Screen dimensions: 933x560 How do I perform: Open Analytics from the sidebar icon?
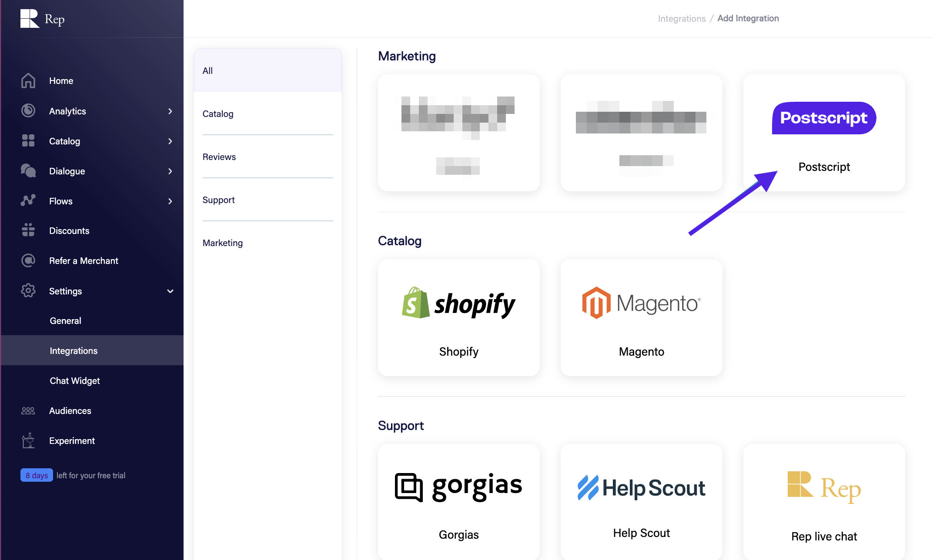(x=28, y=111)
